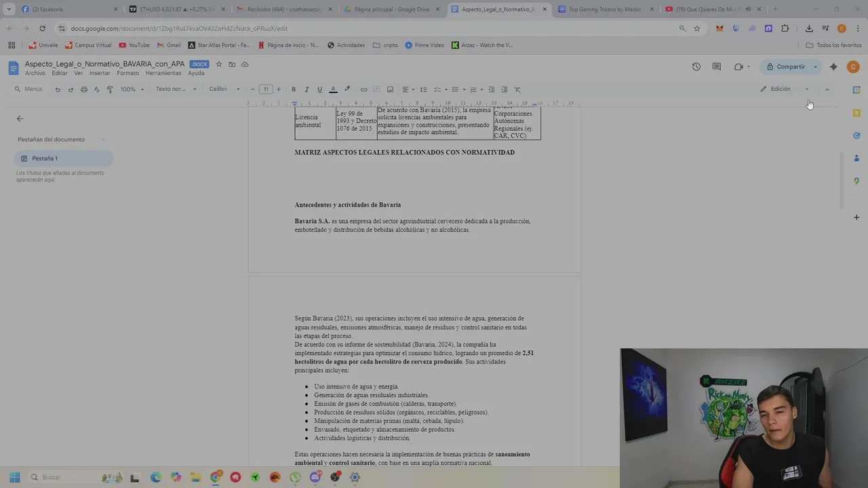The height and width of the screenshot is (488, 868).
Task: Start a Meet video call
Action: 739,66
